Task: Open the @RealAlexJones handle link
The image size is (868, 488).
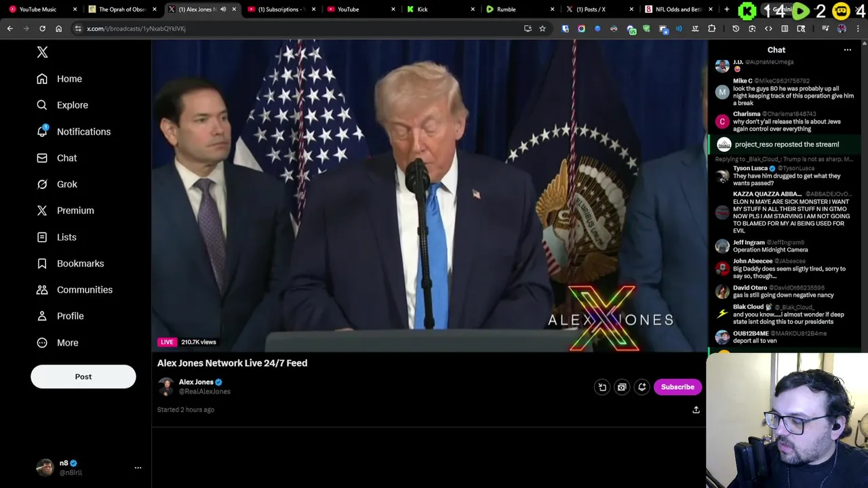Action: click(x=204, y=392)
